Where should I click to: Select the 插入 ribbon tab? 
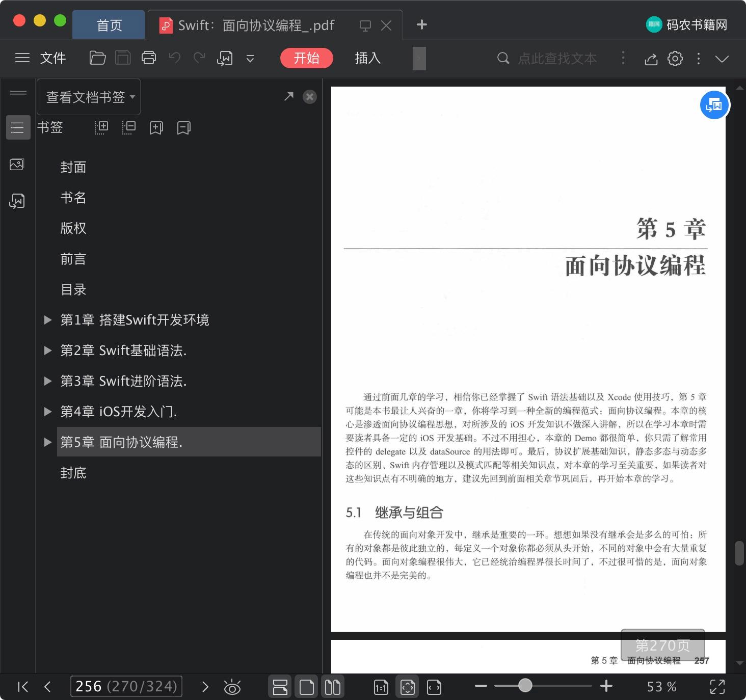(368, 58)
